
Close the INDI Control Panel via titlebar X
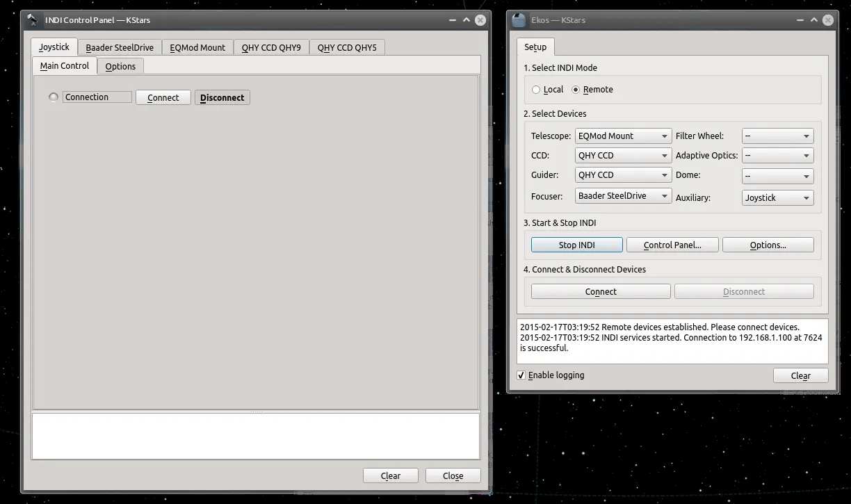click(x=480, y=19)
